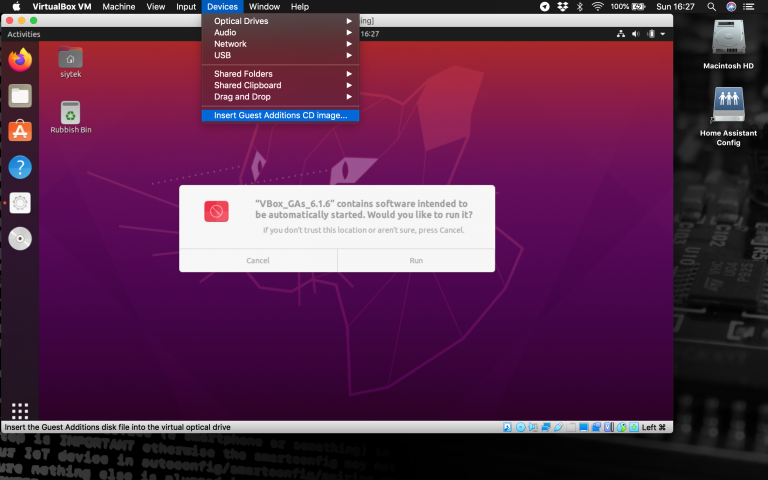Click the mouse integration status icon
The width and height of the screenshot is (768, 480).
point(622,427)
